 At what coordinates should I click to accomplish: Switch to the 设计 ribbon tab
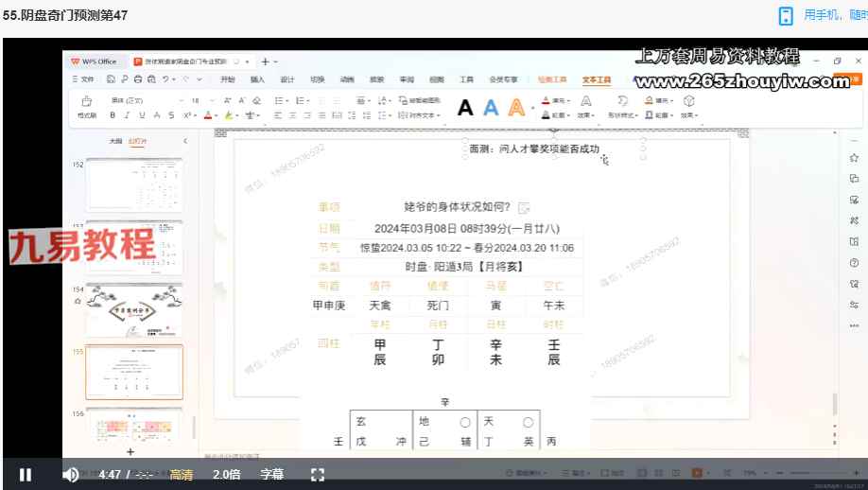coord(287,79)
